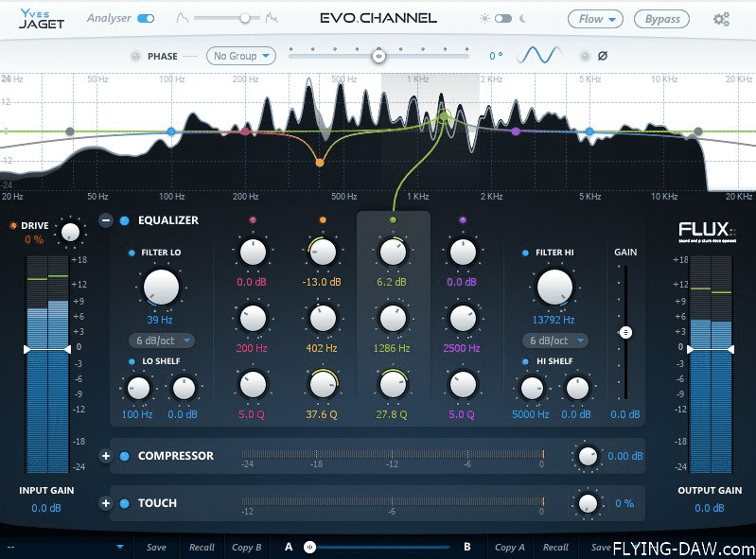Click the Filter Lo frequency knob

tap(161, 288)
